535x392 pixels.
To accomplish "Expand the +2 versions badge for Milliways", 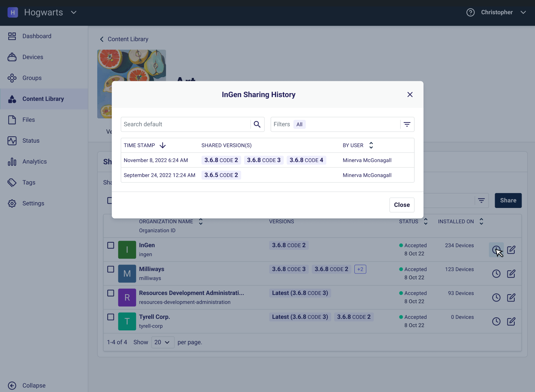I will point(360,269).
